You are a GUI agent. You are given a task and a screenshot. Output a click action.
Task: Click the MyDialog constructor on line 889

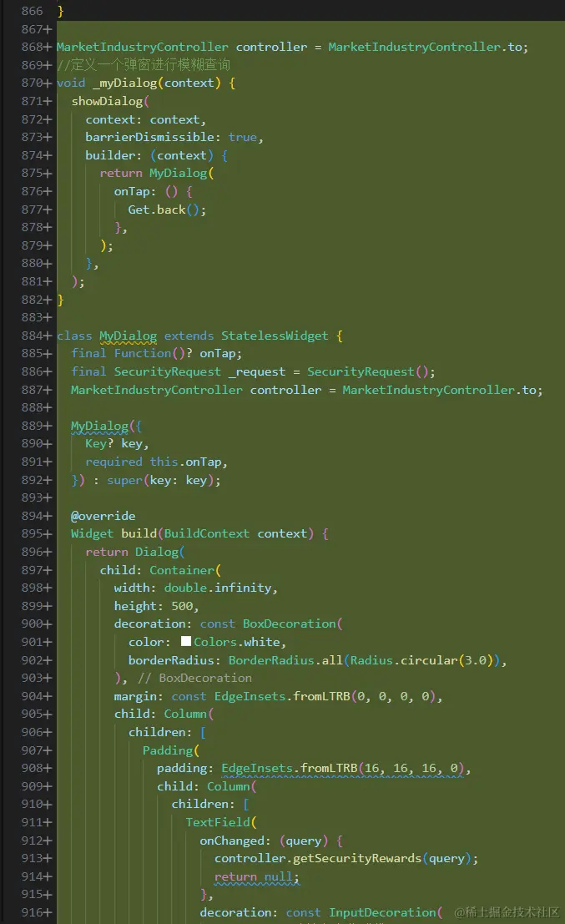tap(99, 426)
